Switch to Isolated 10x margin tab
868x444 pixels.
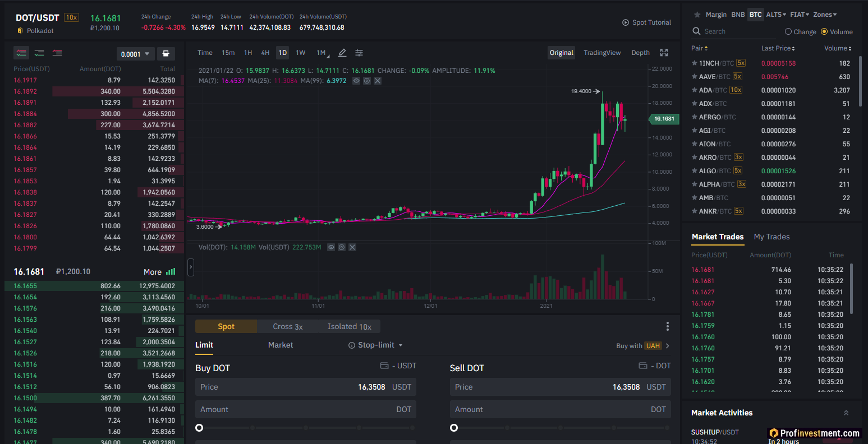pos(350,326)
